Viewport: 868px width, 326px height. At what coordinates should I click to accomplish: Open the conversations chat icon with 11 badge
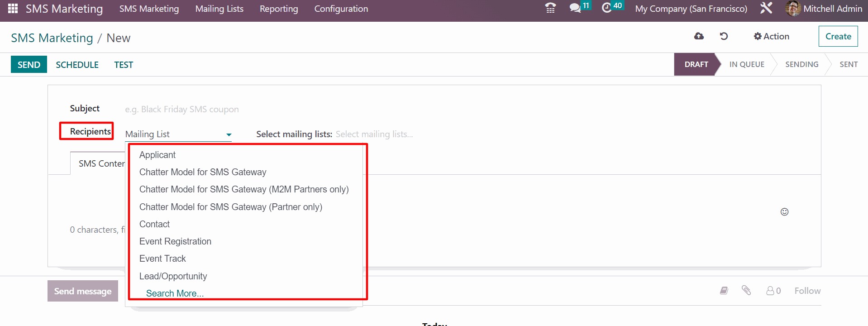575,8
